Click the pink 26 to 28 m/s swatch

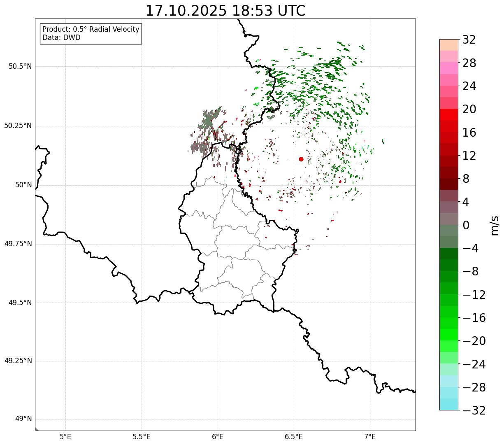point(449,68)
